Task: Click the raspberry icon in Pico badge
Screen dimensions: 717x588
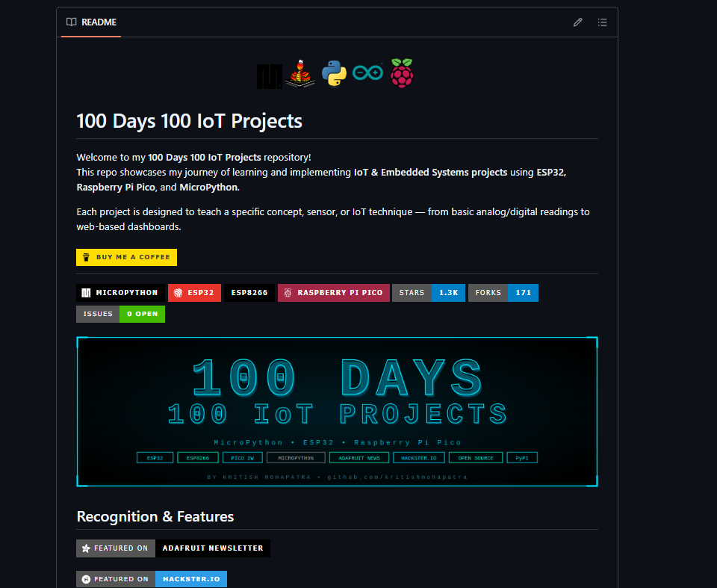Action: [x=288, y=293]
